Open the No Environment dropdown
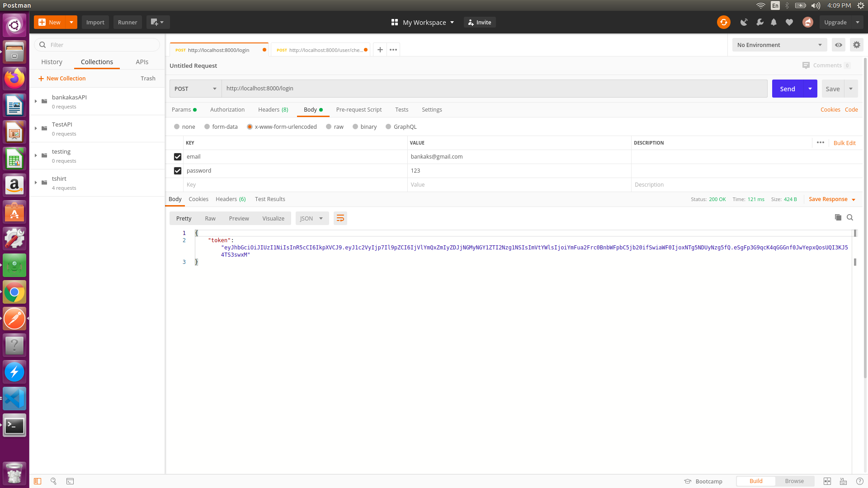Image resolution: width=868 pixels, height=488 pixels. click(x=779, y=45)
